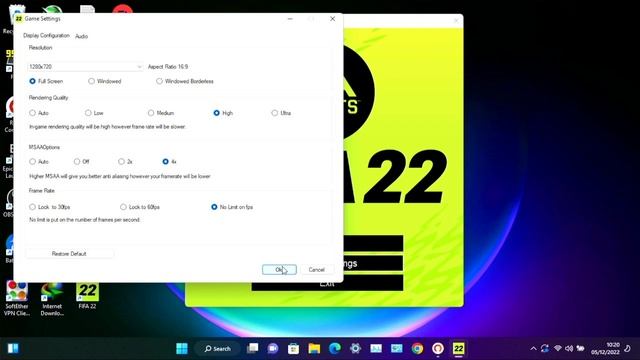
Task: Open Task View from the taskbar
Action: [253, 349]
